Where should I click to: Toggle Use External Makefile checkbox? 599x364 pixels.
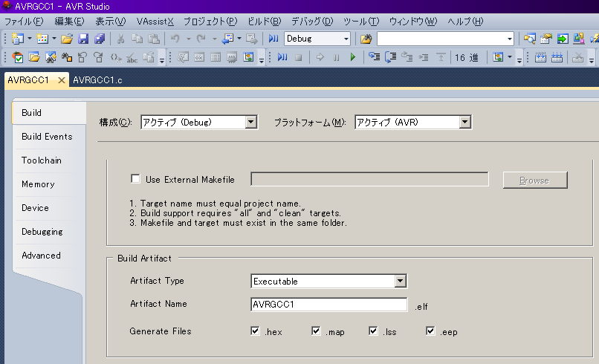[x=135, y=179]
